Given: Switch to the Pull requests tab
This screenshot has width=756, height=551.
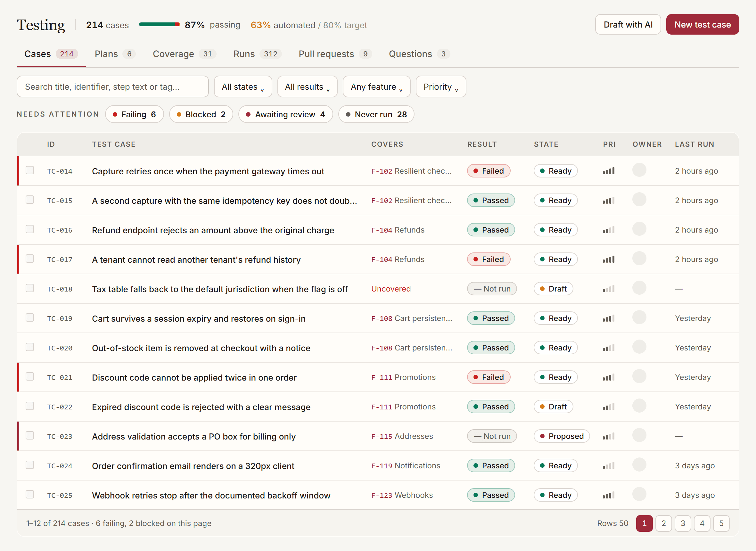Looking at the screenshot, I should coord(335,54).
